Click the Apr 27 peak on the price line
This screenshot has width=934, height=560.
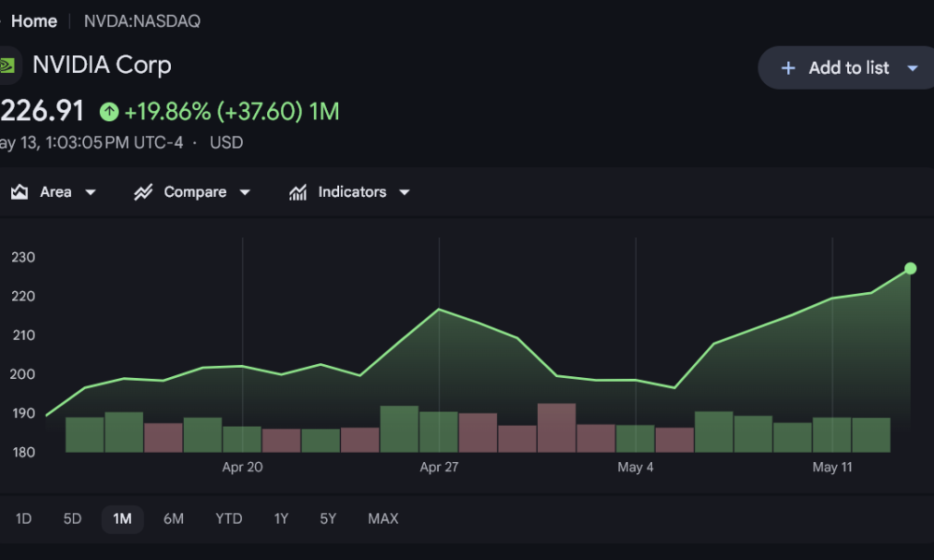pos(439,310)
